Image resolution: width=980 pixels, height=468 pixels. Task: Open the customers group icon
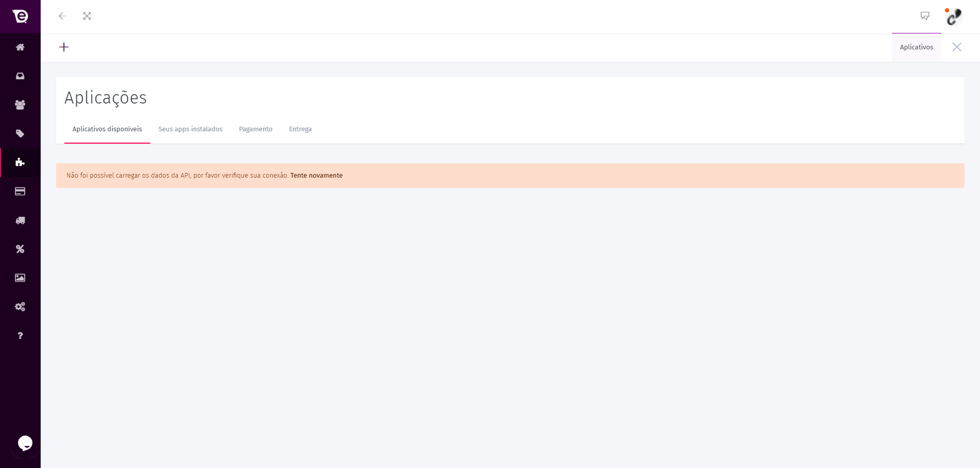tap(20, 105)
